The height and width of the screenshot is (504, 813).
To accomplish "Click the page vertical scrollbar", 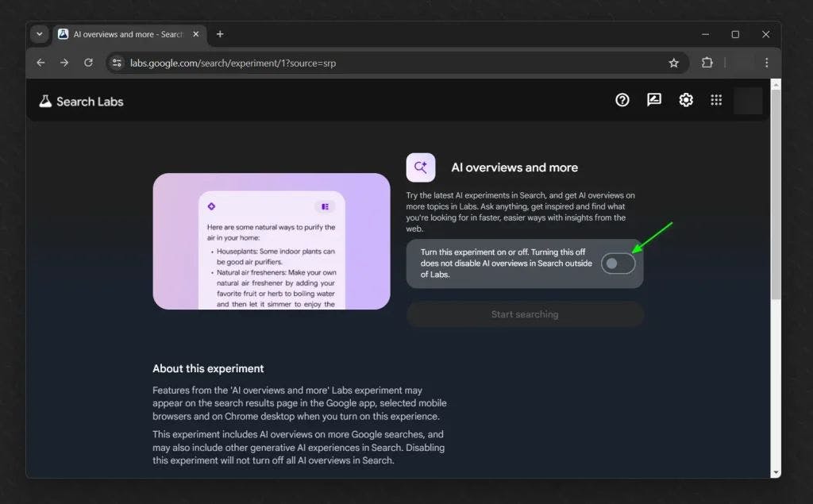I will click(776, 198).
